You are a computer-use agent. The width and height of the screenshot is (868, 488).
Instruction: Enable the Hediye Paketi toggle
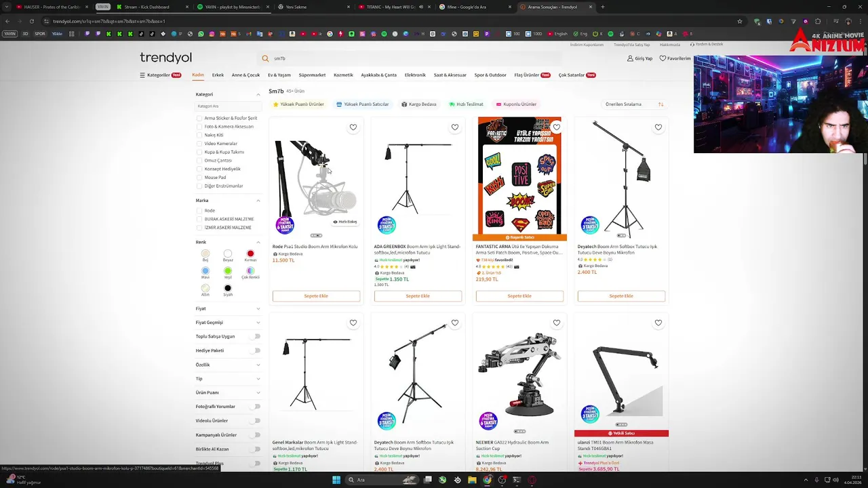256,350
